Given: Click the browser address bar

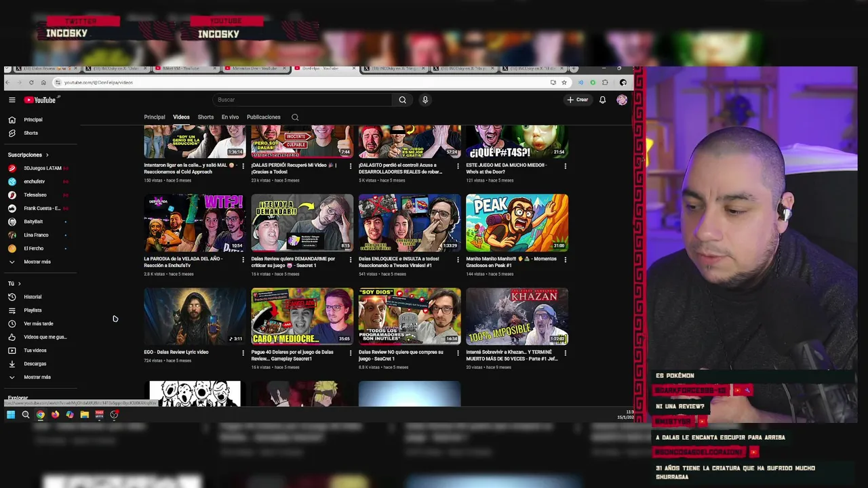Looking at the screenshot, I should point(298,83).
